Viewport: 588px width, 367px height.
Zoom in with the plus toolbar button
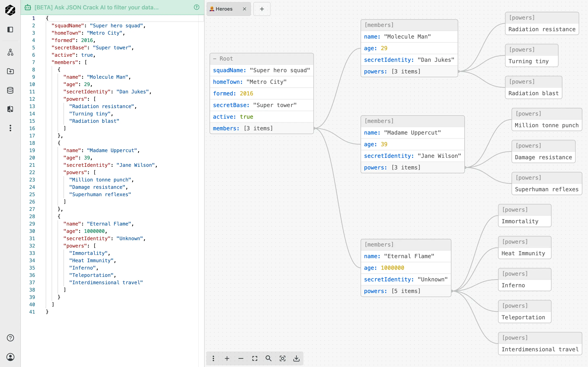(227, 358)
